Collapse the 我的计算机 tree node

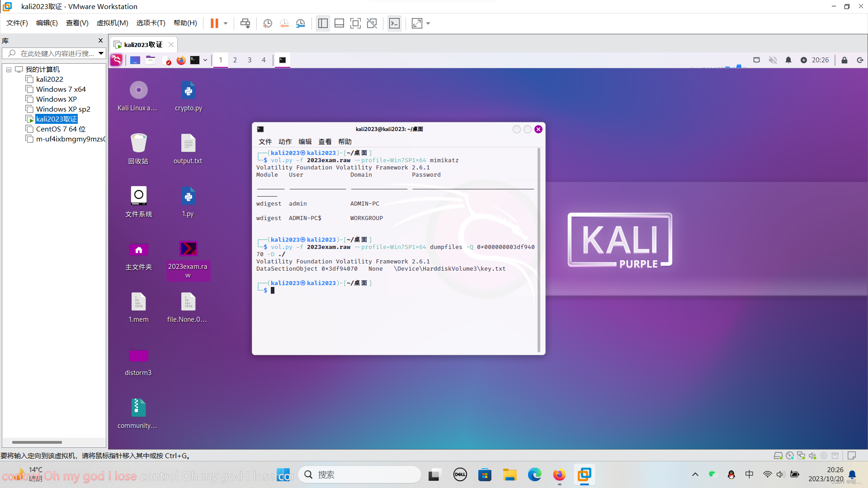[9, 70]
